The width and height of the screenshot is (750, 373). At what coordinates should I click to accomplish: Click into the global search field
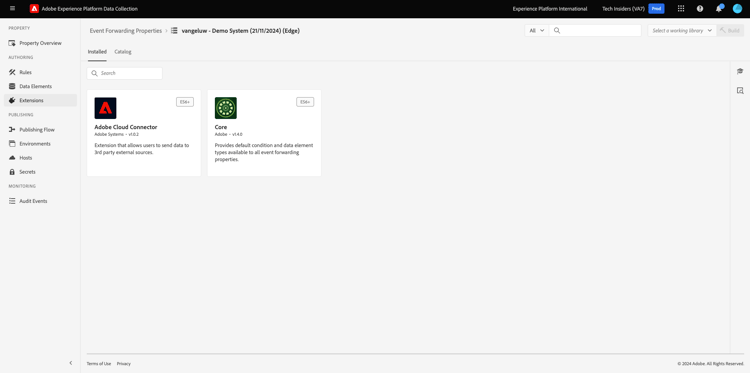click(x=595, y=30)
